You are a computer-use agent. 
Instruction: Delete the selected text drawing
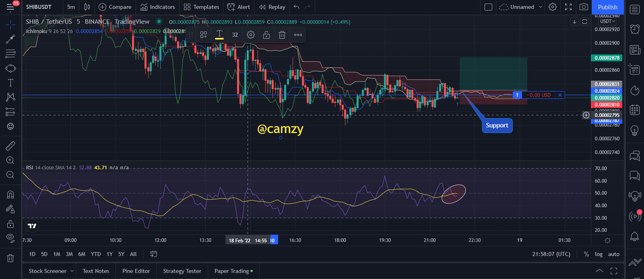[282, 35]
